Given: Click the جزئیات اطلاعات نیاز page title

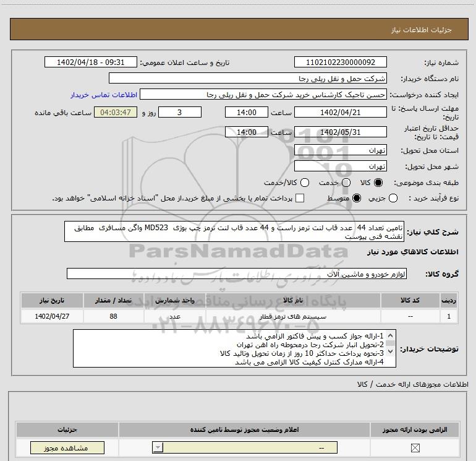Looking at the screenshot, I should [x=422, y=30].
